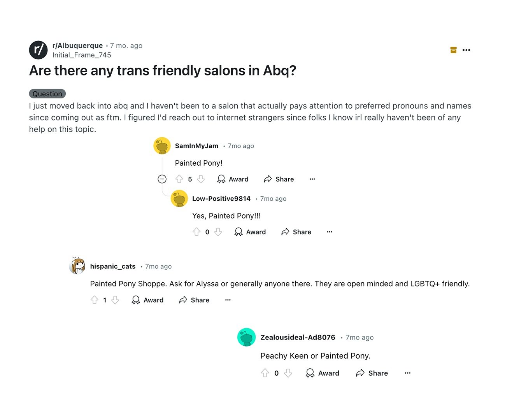Open more options on hispanic_cats comment
Viewport: 512px width, 420px height.
point(228,300)
